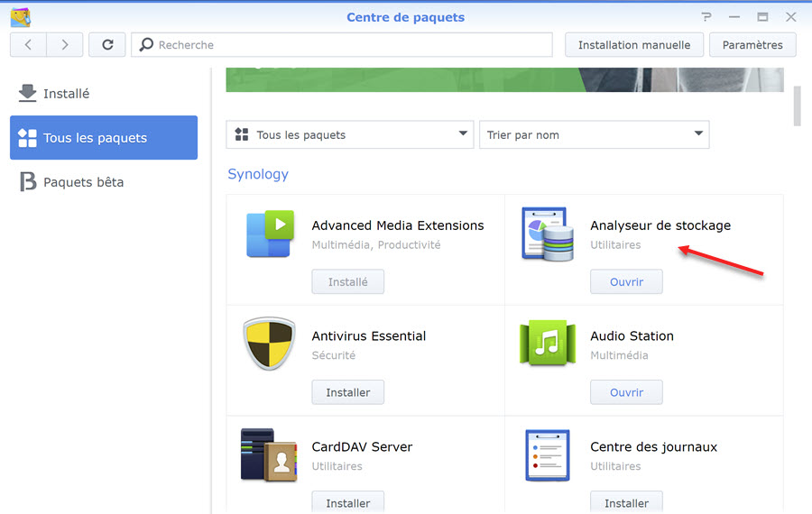Click Multimédia under Audio Station
The image size is (812, 514).
tap(619, 355)
